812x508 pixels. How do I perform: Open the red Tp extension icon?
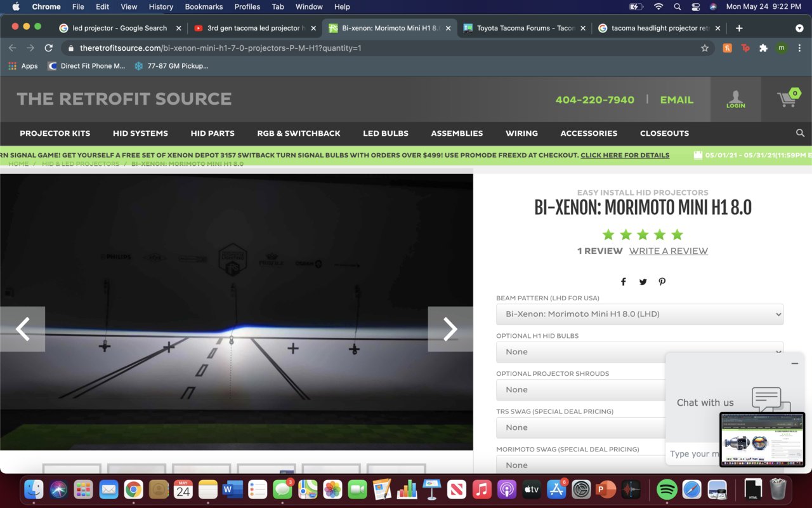(x=745, y=48)
